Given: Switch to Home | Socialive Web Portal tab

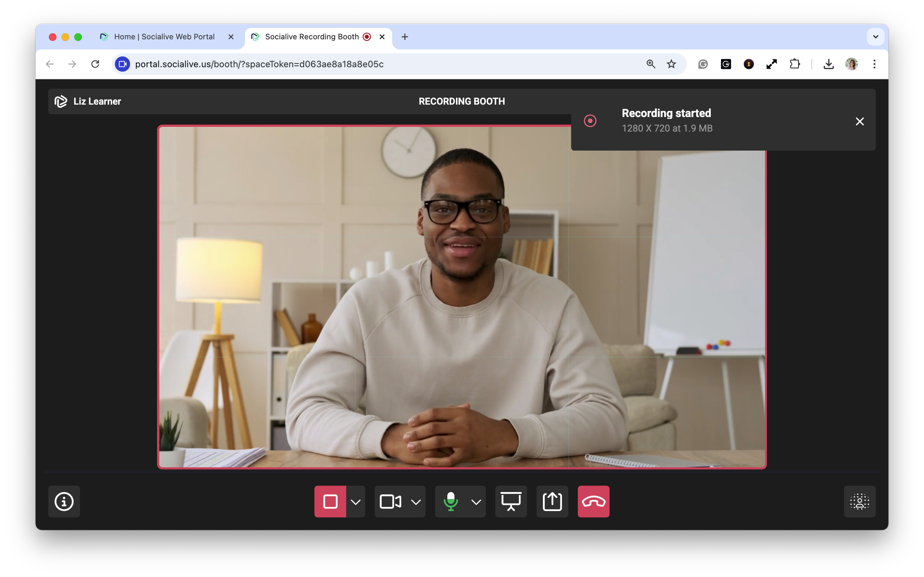Looking at the screenshot, I should [x=164, y=37].
